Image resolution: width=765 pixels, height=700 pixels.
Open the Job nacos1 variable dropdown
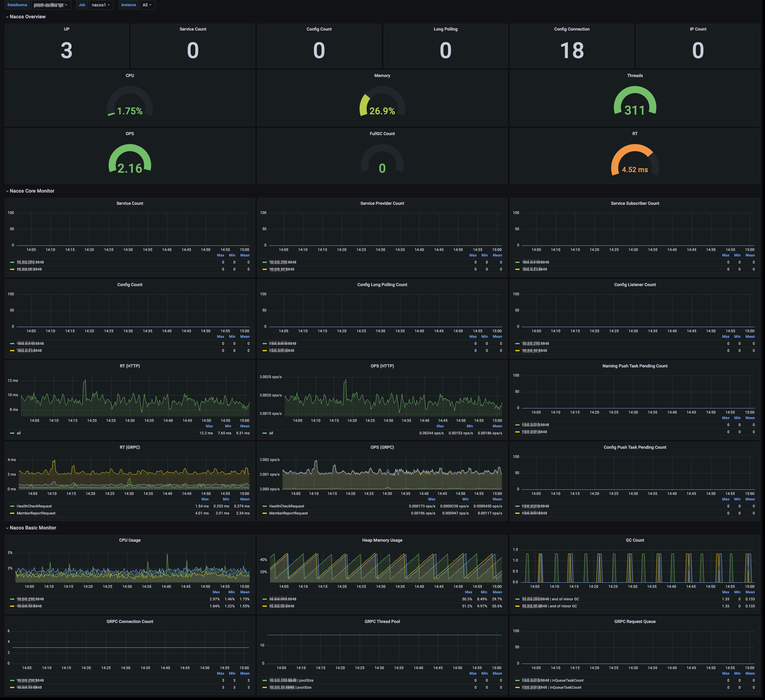coord(101,5)
